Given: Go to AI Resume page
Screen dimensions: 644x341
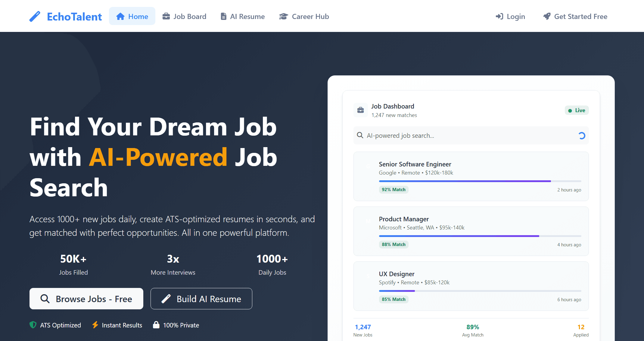Looking at the screenshot, I should pos(243,16).
